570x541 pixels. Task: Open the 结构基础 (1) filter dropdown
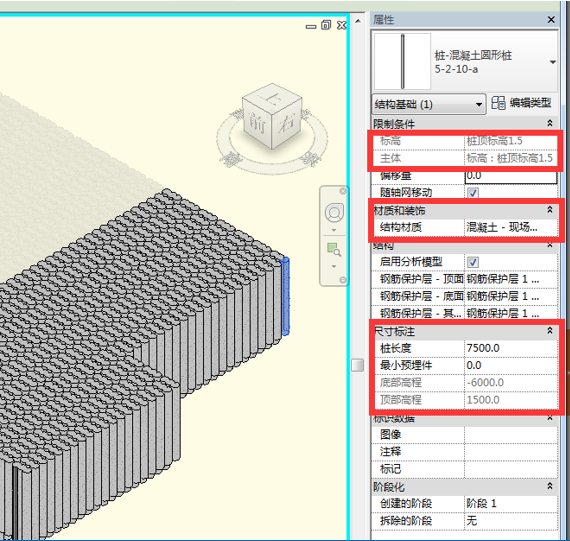[429, 105]
